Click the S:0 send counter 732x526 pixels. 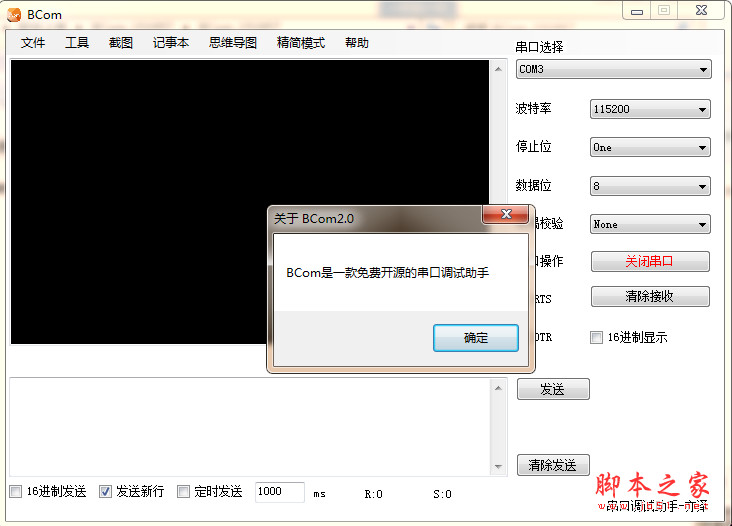442,494
